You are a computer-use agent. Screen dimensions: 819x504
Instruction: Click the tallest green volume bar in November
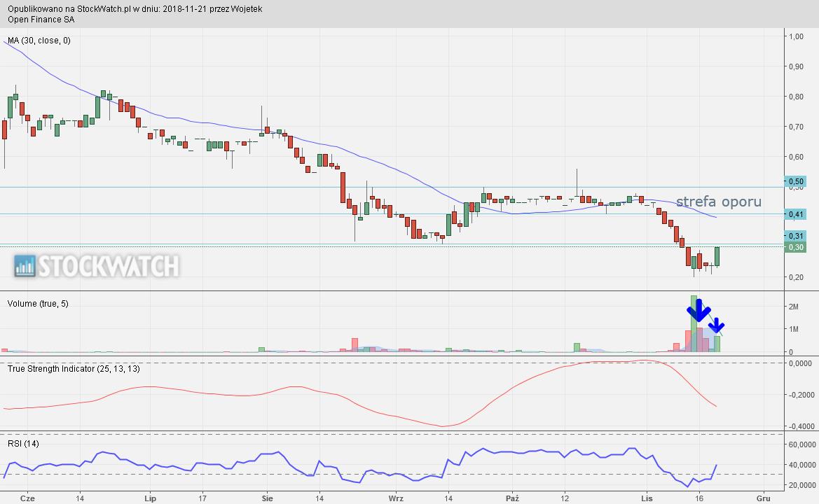pyautogui.click(x=694, y=323)
